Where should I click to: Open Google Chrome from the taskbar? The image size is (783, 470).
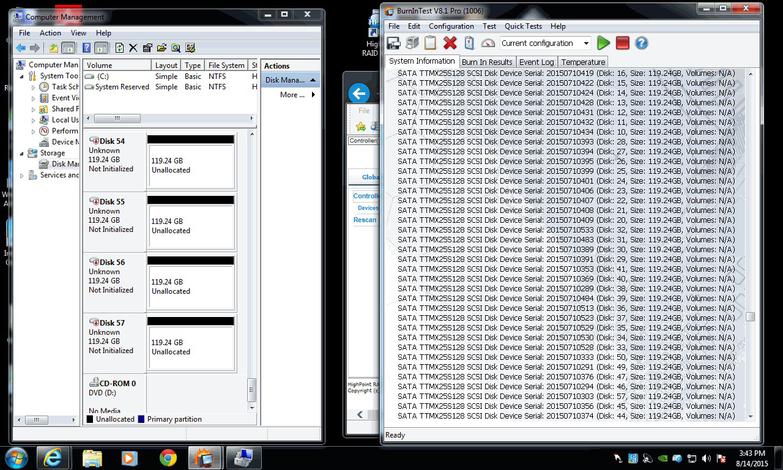coord(168,458)
